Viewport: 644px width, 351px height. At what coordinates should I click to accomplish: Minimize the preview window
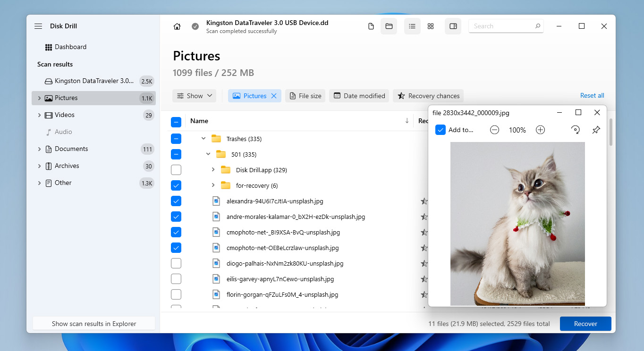coord(559,113)
